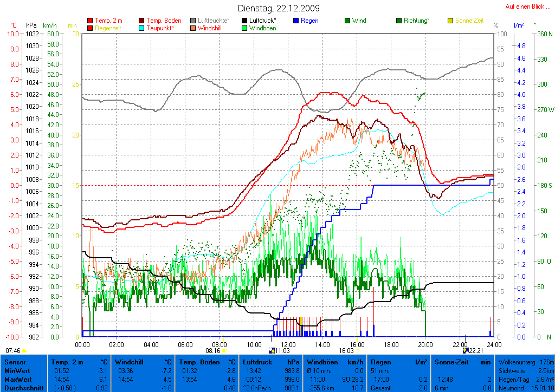Click the yellow Sonne-Zeit legend square
This screenshot has height=392, width=555.
point(450,21)
